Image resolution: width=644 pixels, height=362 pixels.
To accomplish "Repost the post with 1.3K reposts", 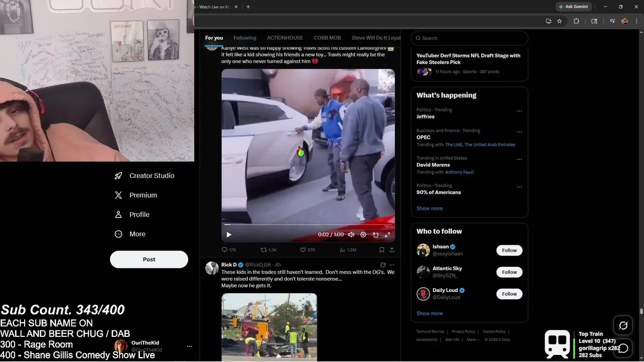I will click(269, 250).
